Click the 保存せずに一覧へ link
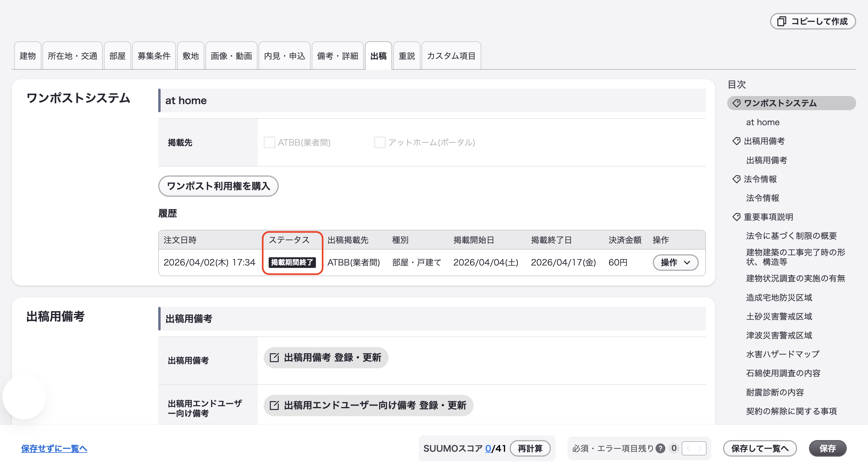 (x=54, y=448)
